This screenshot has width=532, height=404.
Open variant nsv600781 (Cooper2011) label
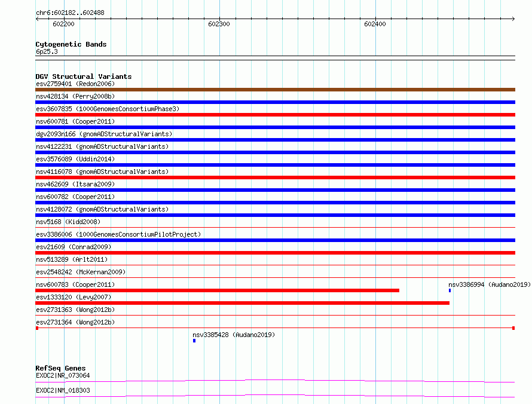tap(75, 121)
